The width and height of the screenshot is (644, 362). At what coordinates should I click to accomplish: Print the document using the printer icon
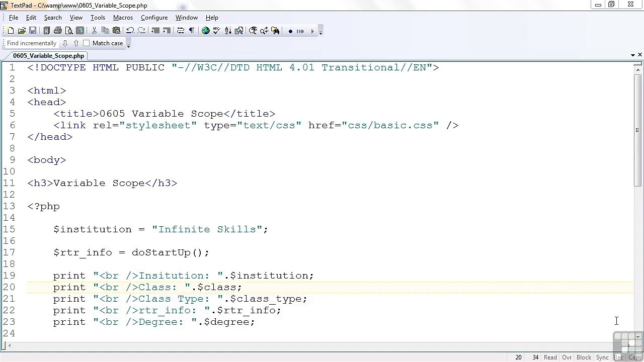coord(58,31)
